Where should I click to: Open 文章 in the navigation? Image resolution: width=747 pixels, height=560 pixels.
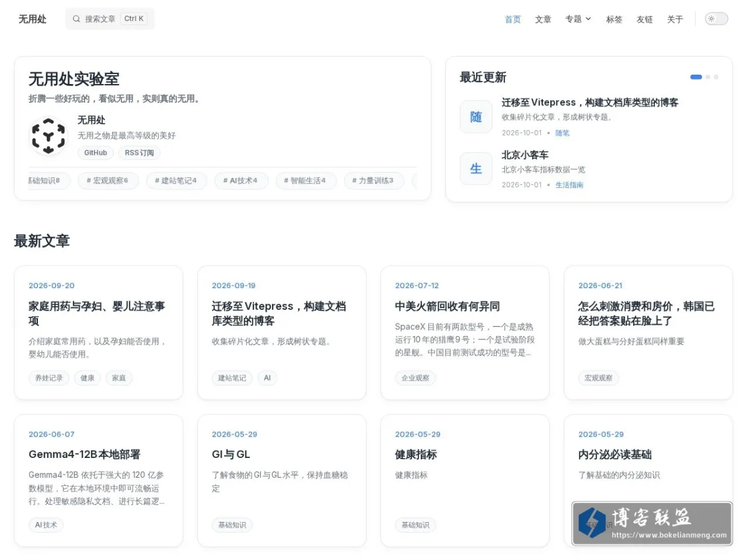tap(543, 19)
